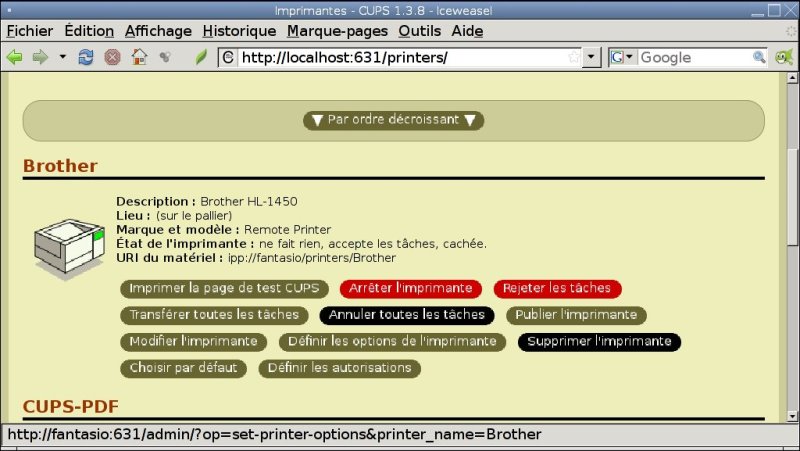This screenshot has height=451, width=800.
Task: Click the device URI ipp://fantasio/printers/Brother
Action: pyautogui.click(x=312, y=258)
